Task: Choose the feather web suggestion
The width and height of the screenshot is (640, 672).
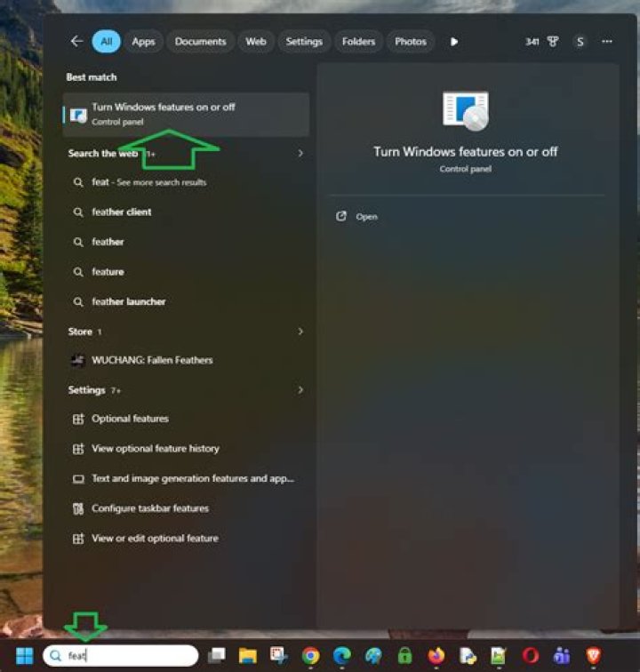Action: tap(186, 242)
